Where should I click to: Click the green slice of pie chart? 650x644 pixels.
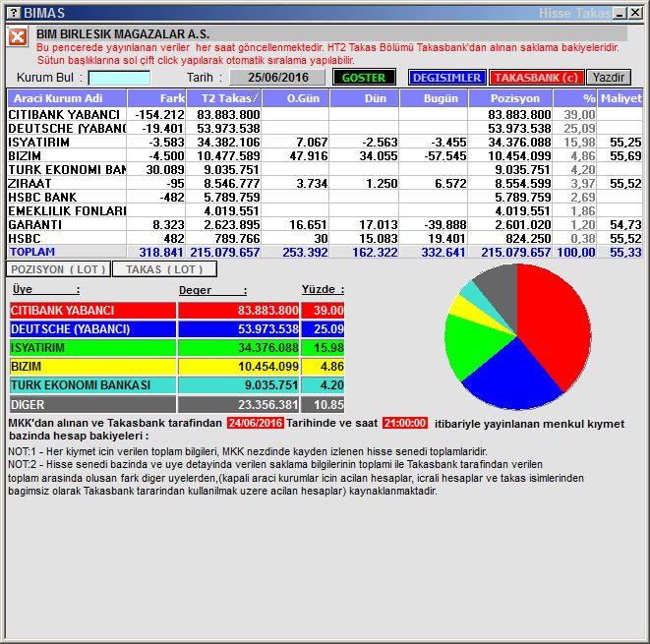click(473, 346)
